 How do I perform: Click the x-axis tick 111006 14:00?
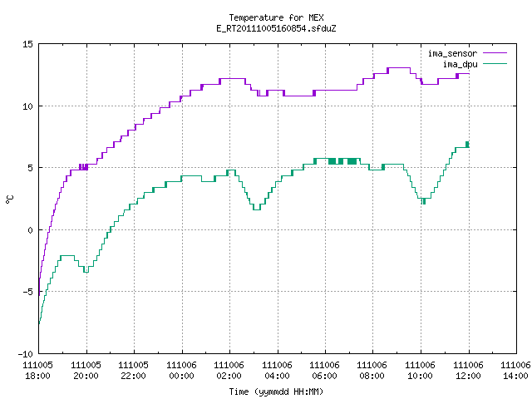(515, 371)
